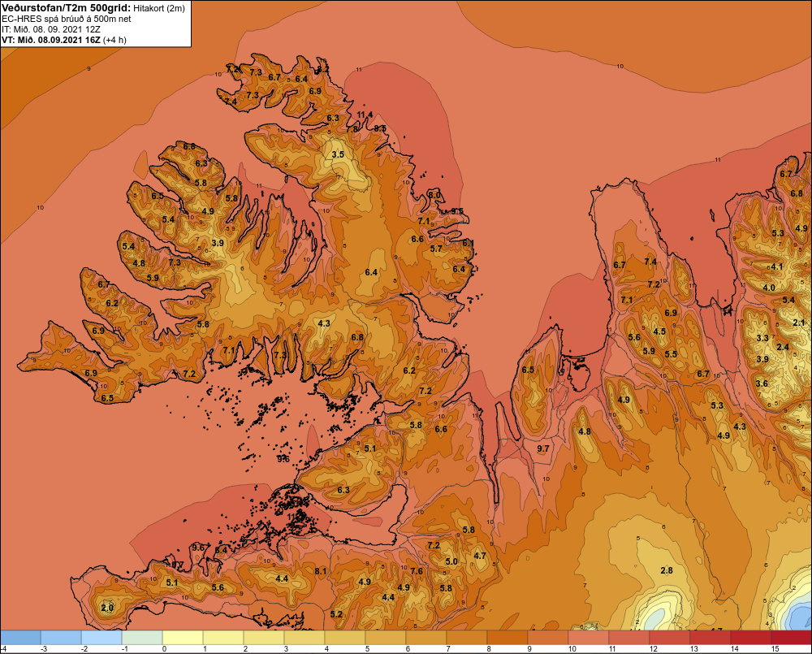Click the 5.7 temperature value on map
The width and height of the screenshot is (812, 654).
pos(436,249)
